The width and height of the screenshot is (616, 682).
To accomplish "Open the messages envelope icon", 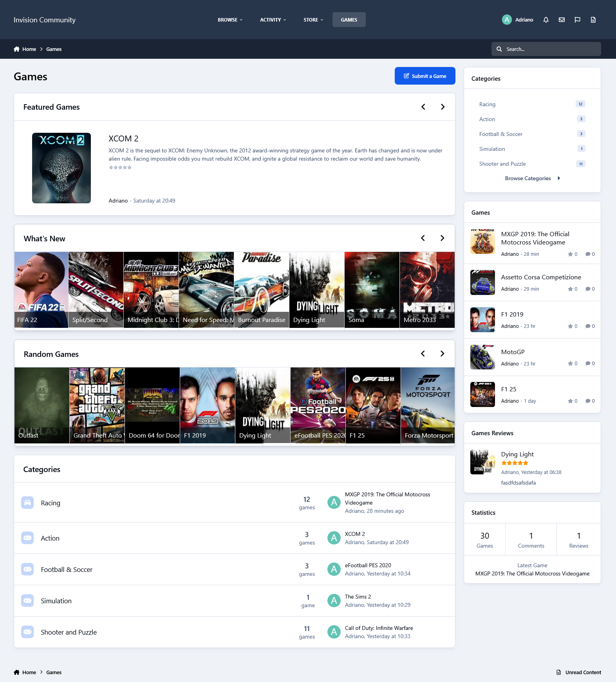I will 562,20.
